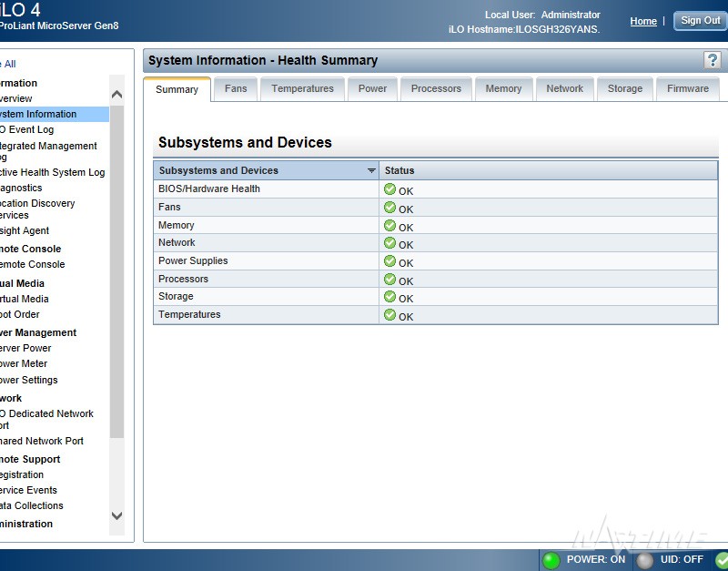Image resolution: width=728 pixels, height=571 pixels.
Task: Open Registration under Remote Support
Action: click(x=22, y=474)
